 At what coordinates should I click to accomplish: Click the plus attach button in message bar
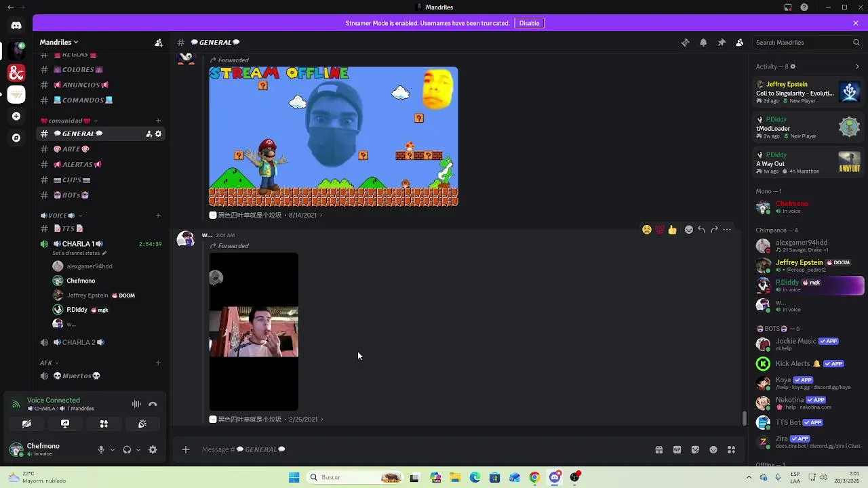pos(186,449)
